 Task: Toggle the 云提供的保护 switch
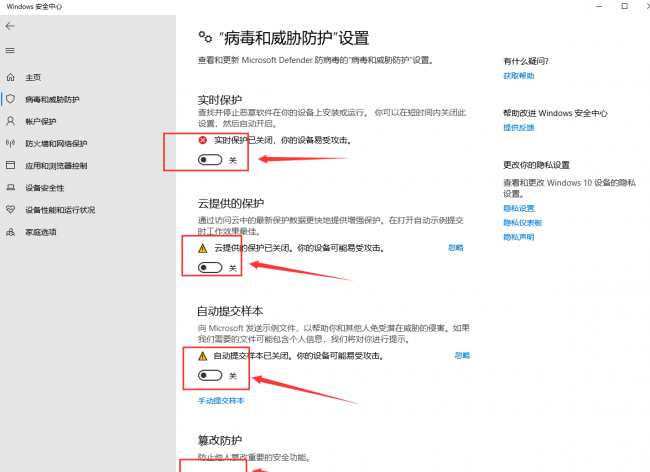(210, 268)
